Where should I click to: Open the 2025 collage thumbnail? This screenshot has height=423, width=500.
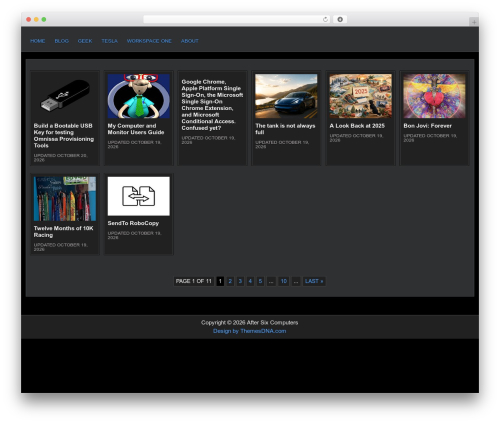[360, 96]
